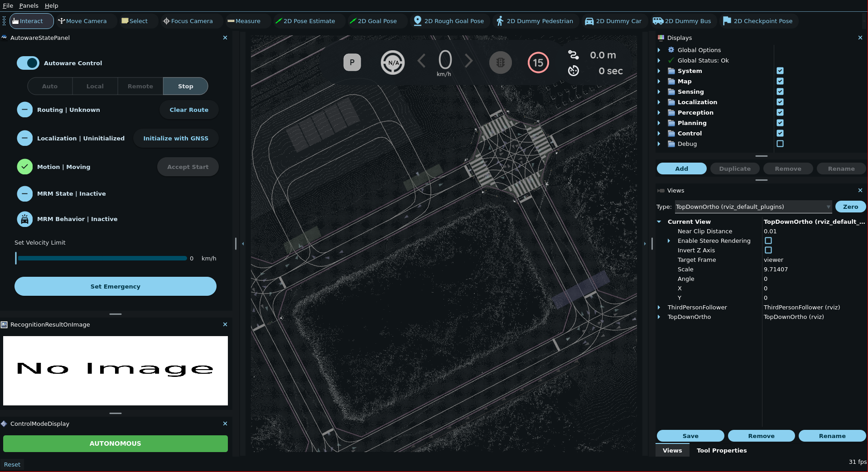Pick the 2D Checkpoint Pose tool
868x472 pixels.
click(758, 21)
